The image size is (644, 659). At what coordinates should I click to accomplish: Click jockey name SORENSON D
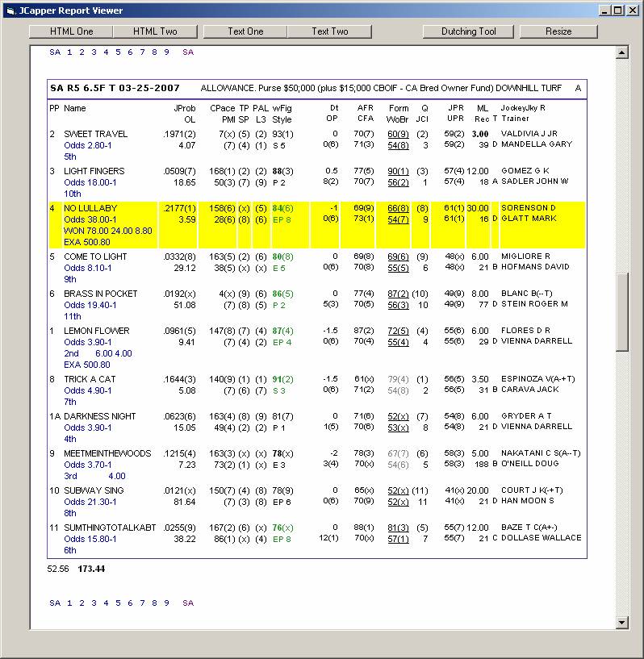tap(528, 207)
